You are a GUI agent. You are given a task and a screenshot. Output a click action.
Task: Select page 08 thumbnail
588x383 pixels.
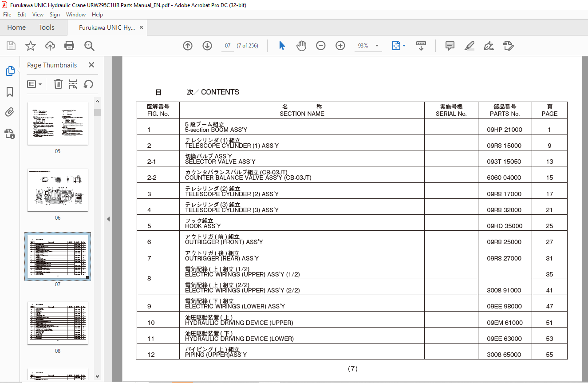58,323
